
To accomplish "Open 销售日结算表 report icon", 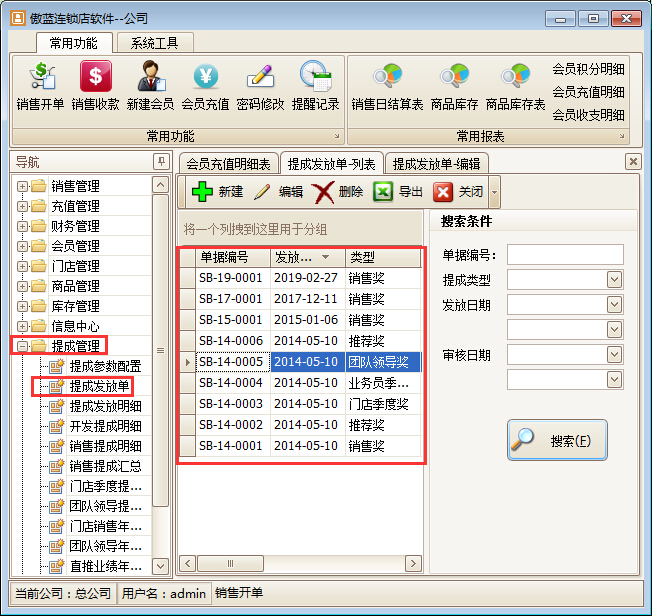I will coord(387,85).
